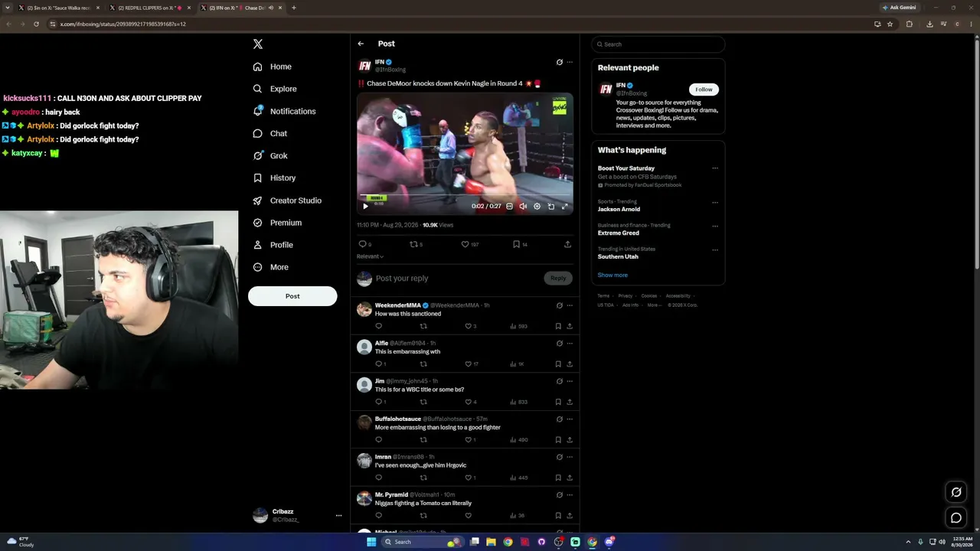Image resolution: width=980 pixels, height=551 pixels.
Task: Follow IFN in Relevant people
Action: 704,90
